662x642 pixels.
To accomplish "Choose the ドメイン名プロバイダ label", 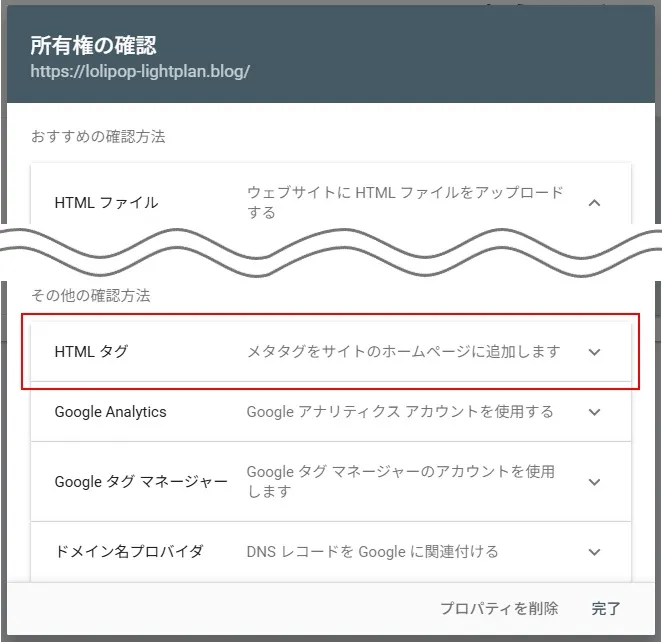I will point(129,552).
